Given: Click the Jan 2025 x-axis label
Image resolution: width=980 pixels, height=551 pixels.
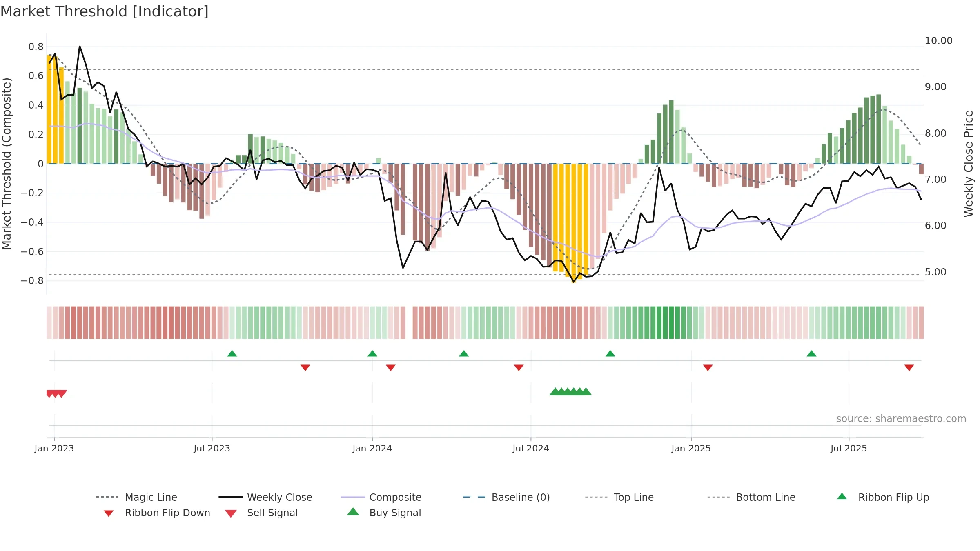Looking at the screenshot, I should point(691,448).
